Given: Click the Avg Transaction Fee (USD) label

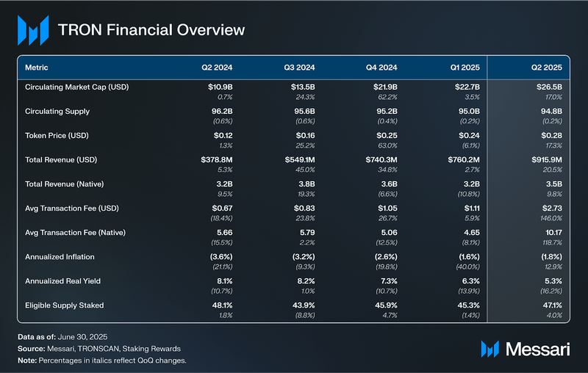Looking at the screenshot, I should pos(72,209).
